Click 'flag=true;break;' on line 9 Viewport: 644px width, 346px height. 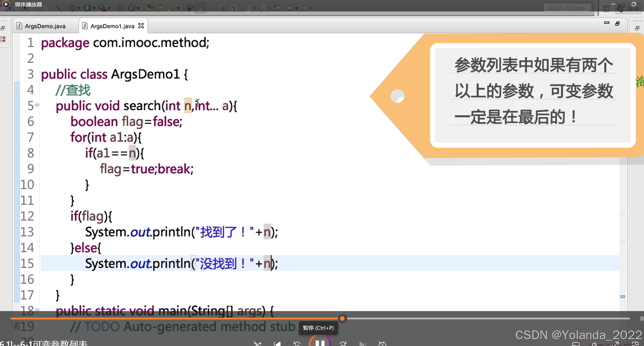point(146,169)
